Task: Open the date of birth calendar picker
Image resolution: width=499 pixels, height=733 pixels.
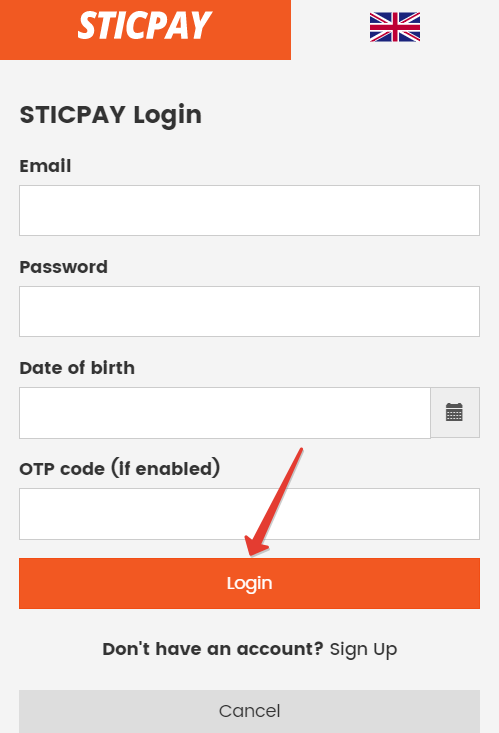Action: pos(454,412)
